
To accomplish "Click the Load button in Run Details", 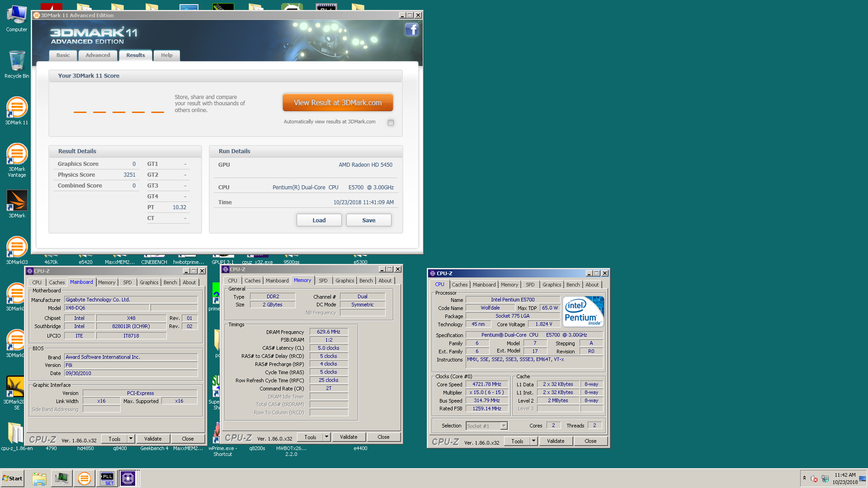I will (x=319, y=220).
